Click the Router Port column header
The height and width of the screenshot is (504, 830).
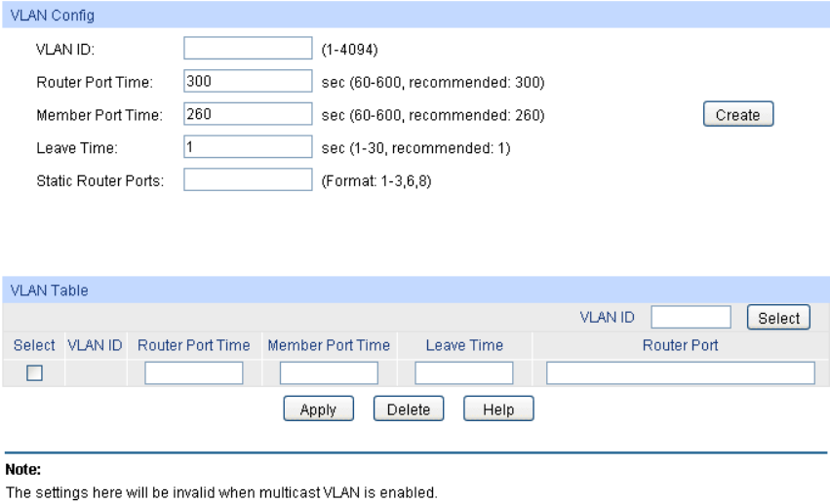click(x=680, y=345)
